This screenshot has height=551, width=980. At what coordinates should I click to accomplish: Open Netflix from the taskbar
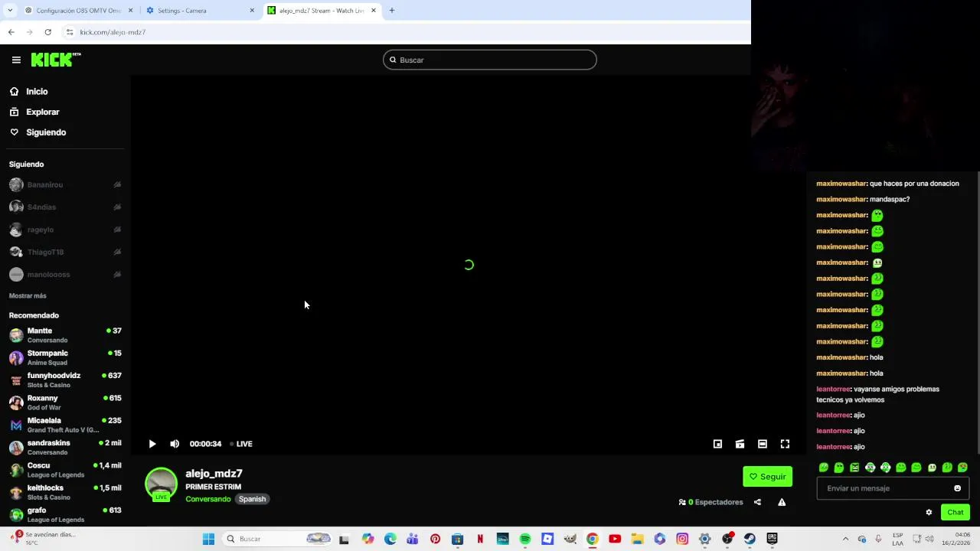(x=480, y=539)
